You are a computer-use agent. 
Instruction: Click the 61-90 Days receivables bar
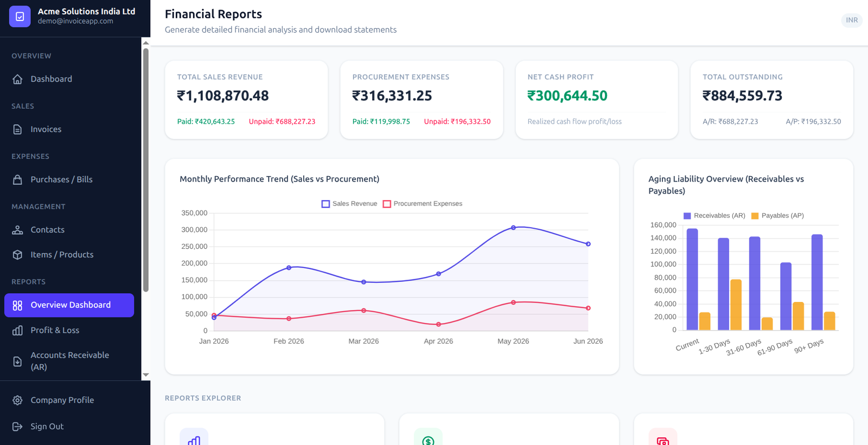click(x=786, y=296)
